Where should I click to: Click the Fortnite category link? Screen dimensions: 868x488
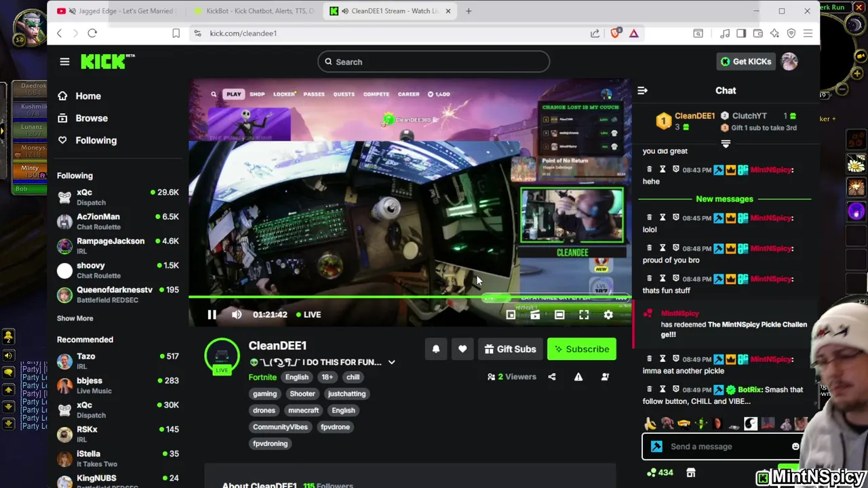[x=262, y=378]
